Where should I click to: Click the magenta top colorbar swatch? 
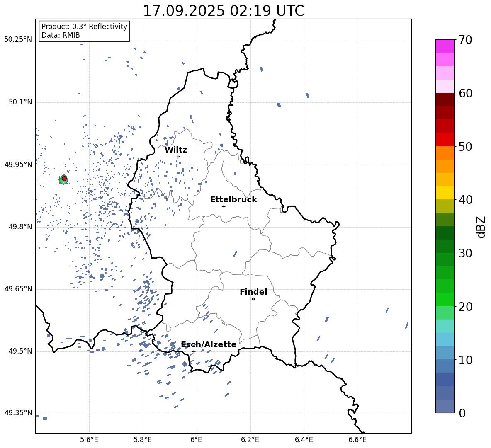pos(445,46)
